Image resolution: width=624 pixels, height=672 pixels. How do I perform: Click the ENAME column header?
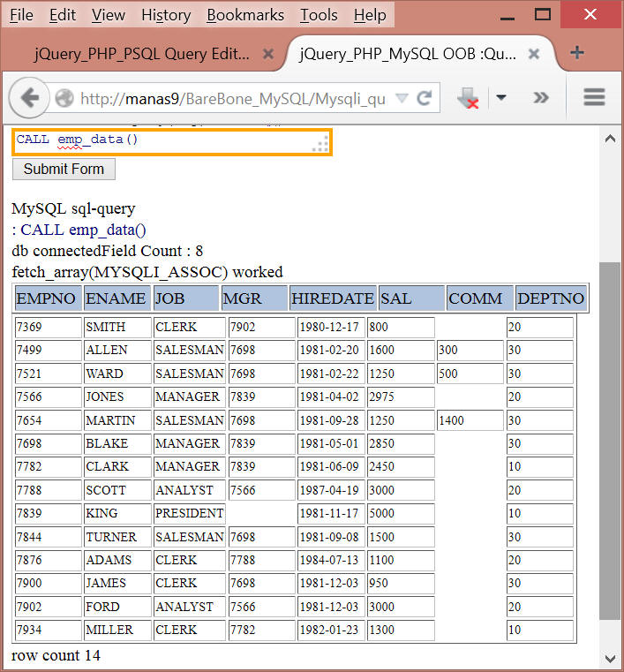(117, 298)
